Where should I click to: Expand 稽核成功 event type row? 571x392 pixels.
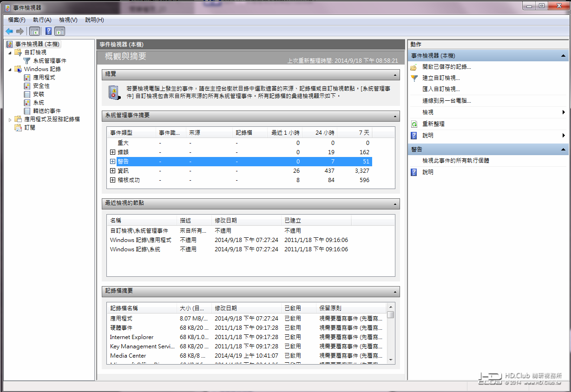112,180
